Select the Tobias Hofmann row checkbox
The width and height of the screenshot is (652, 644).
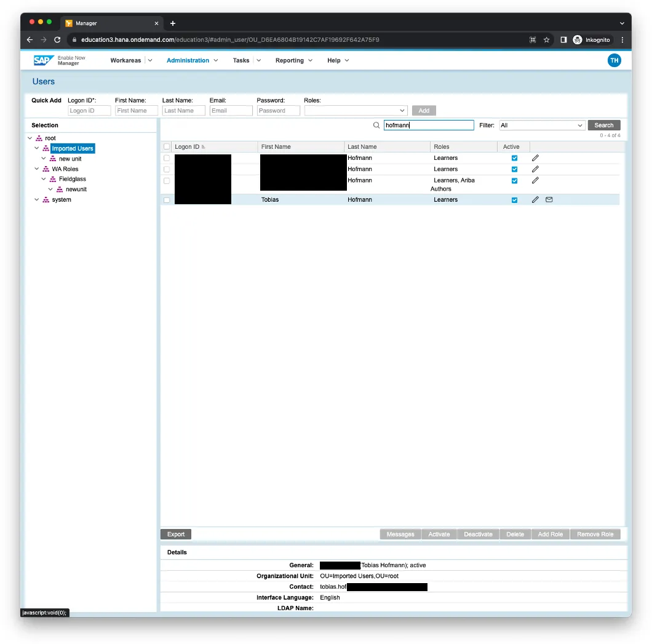click(167, 200)
